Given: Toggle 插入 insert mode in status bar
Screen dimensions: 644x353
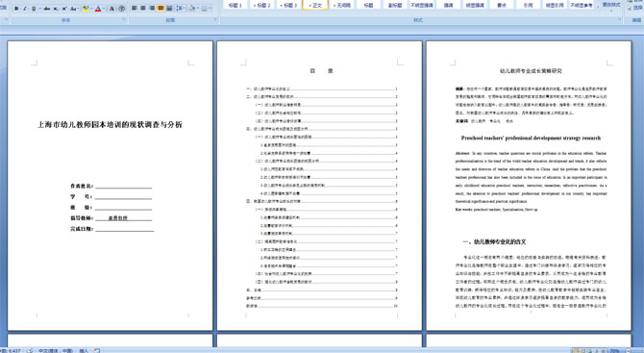Looking at the screenshot, I should pyautogui.click(x=84, y=350).
